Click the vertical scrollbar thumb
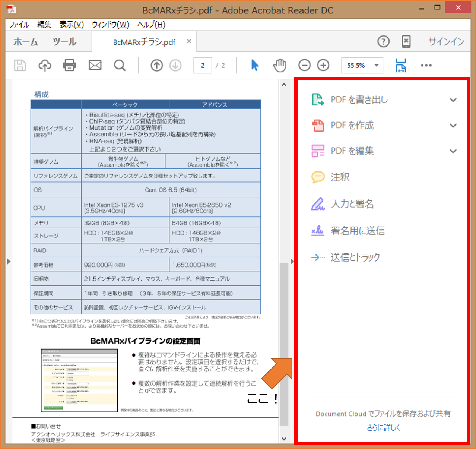Image resolution: width=476 pixels, height=449 pixels. [284, 344]
